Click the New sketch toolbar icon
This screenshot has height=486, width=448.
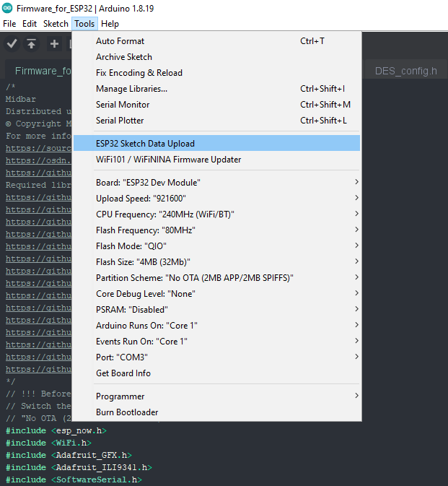point(54,44)
